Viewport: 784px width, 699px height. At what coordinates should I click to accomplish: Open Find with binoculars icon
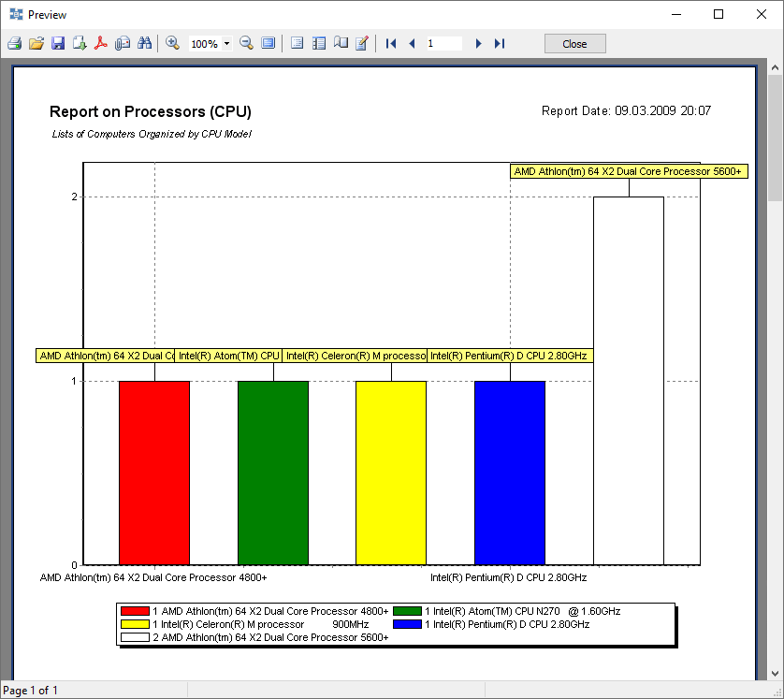(x=144, y=43)
